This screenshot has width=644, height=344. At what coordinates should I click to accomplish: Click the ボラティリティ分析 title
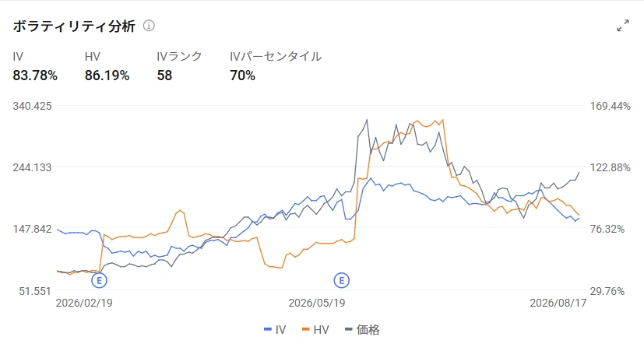(74, 26)
